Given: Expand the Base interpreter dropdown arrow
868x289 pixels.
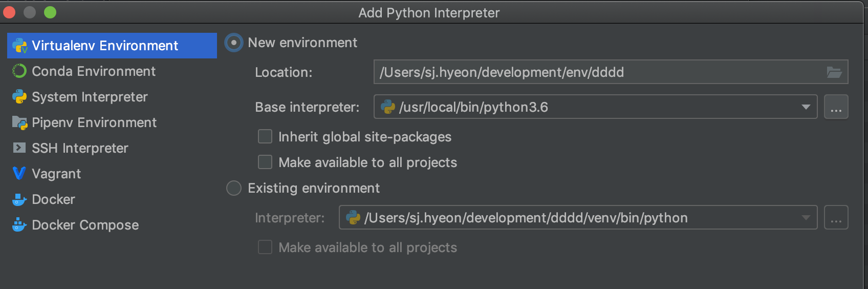Looking at the screenshot, I should [806, 107].
